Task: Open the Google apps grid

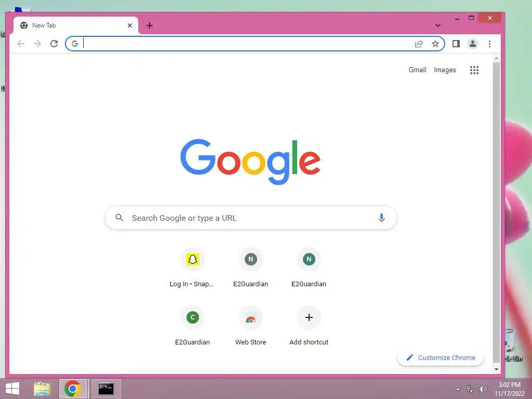Action: pyautogui.click(x=474, y=70)
